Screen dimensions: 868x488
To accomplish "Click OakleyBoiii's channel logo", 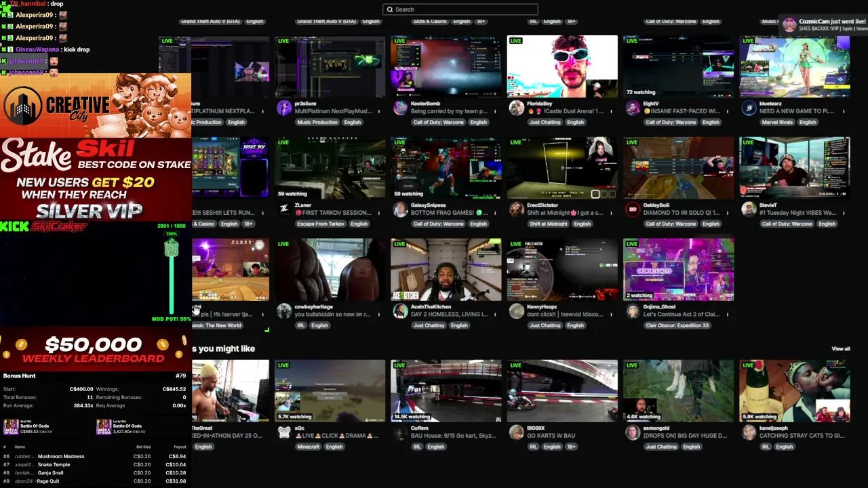I will (633, 209).
